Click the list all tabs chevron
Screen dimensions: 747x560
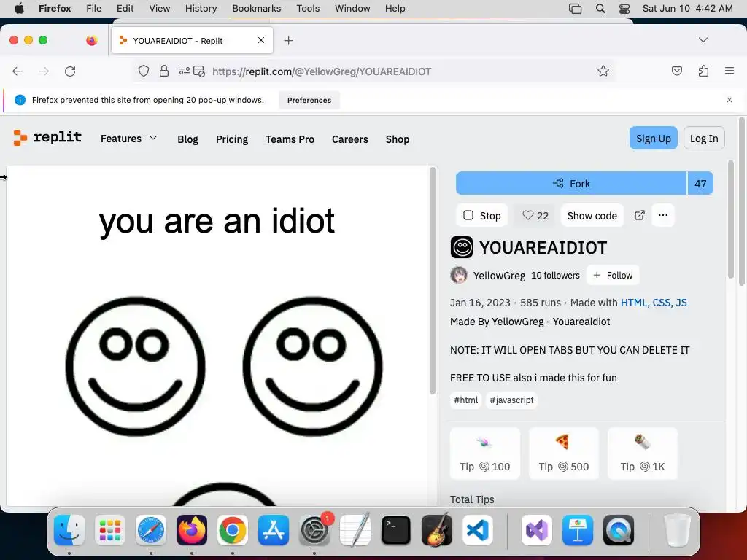(703, 40)
